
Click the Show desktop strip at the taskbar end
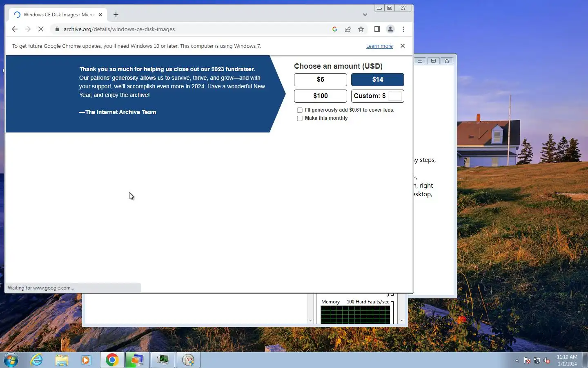[585, 360]
